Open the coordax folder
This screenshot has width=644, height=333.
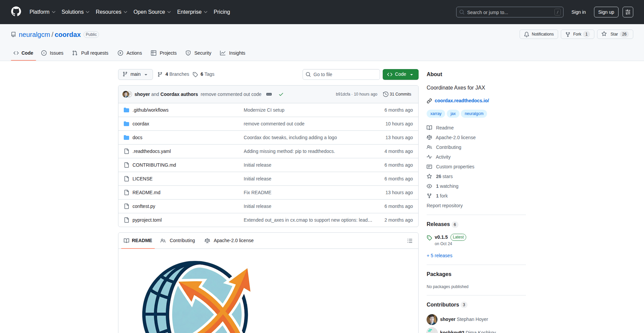(141, 124)
